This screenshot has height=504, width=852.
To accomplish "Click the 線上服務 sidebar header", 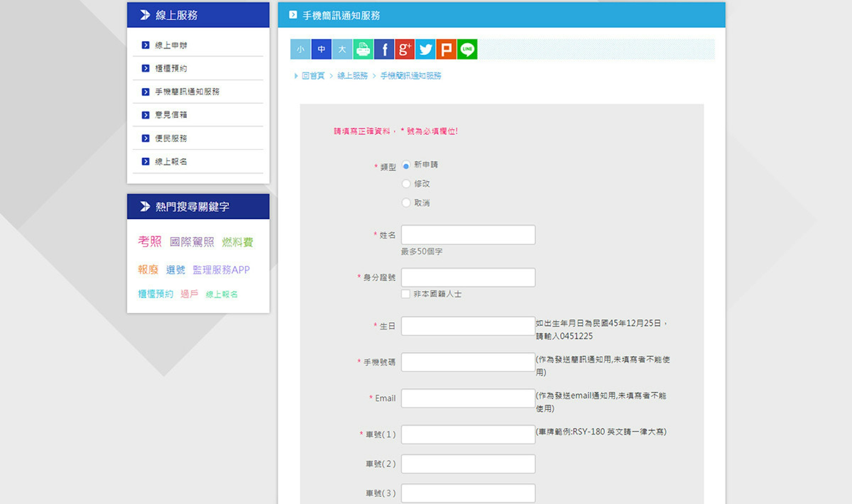I will tap(198, 15).
